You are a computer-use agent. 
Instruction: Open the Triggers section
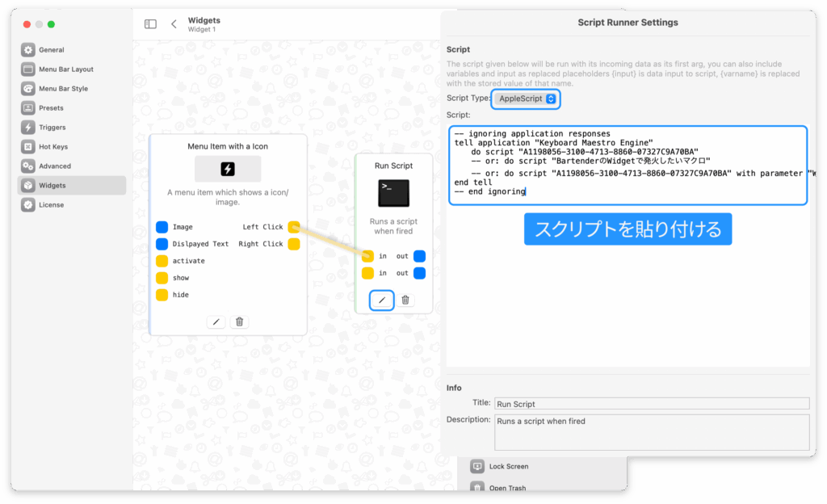pos(52,128)
